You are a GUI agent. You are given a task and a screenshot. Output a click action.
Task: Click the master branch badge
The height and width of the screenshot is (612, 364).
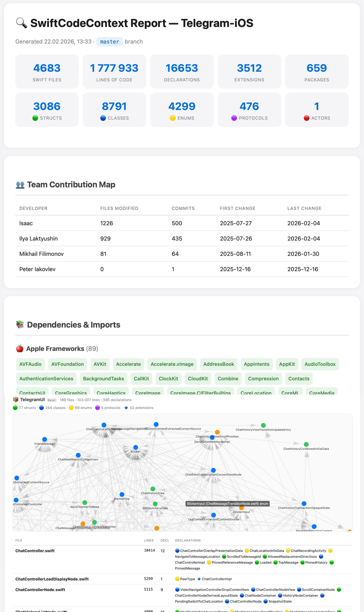tap(110, 42)
